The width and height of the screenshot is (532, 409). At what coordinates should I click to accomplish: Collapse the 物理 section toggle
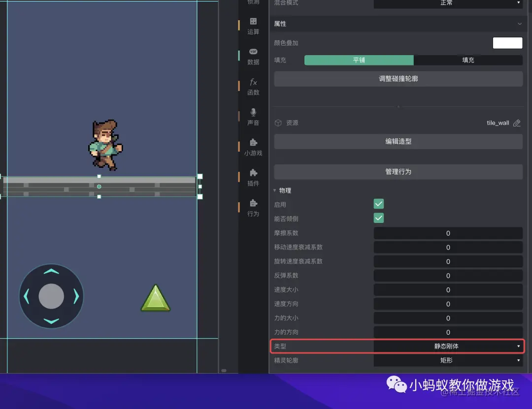[274, 190]
